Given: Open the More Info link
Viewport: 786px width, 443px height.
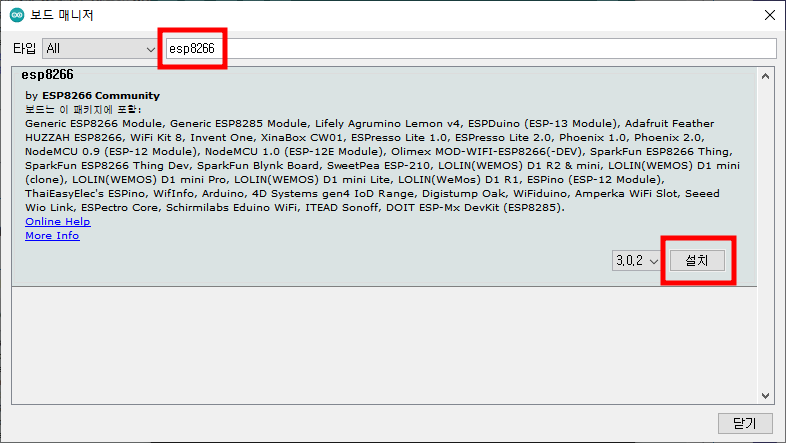Looking at the screenshot, I should click(52, 236).
